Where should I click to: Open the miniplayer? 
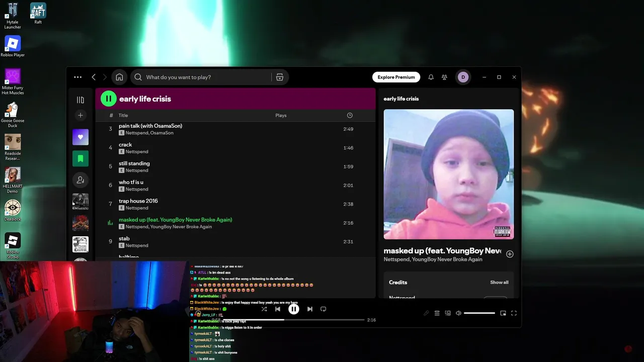click(503, 313)
